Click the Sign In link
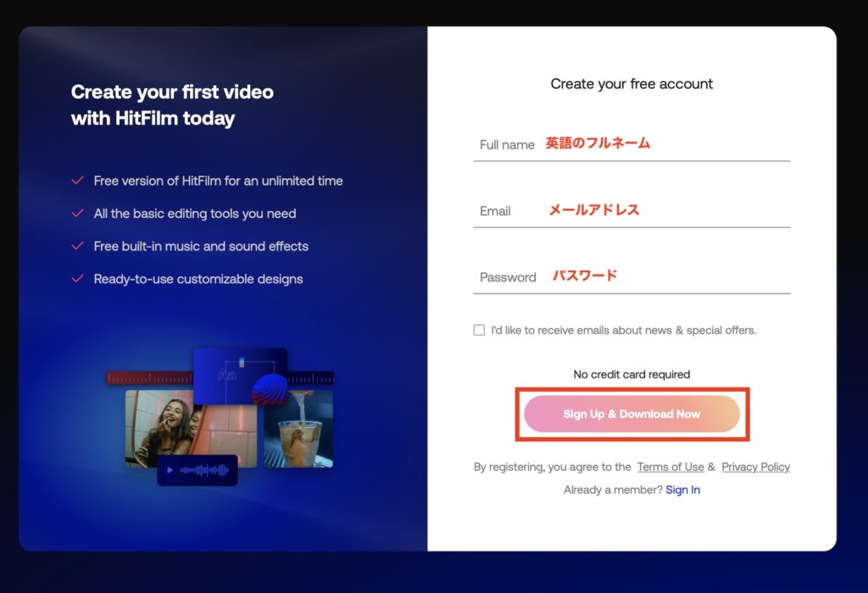Viewport: 868px width, 593px height. 682,490
